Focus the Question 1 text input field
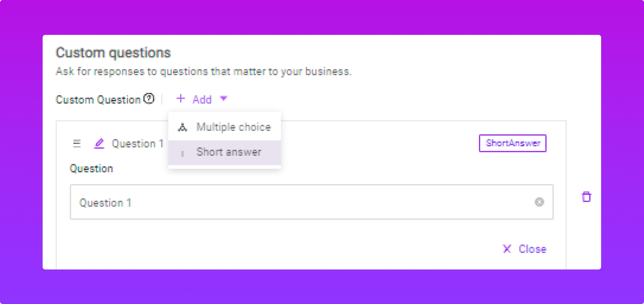Image resolution: width=644 pixels, height=304 pixels. click(302, 202)
